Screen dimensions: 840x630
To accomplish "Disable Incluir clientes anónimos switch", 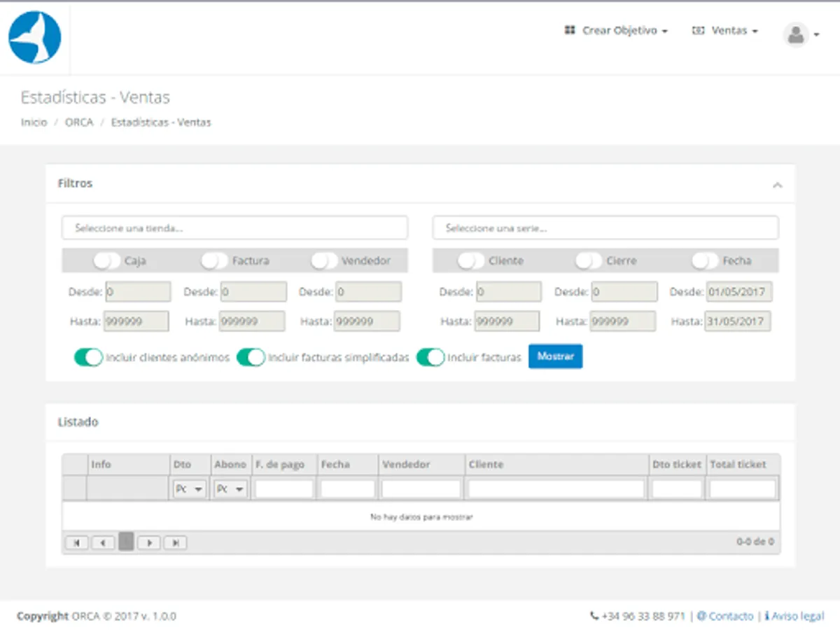I will click(89, 358).
